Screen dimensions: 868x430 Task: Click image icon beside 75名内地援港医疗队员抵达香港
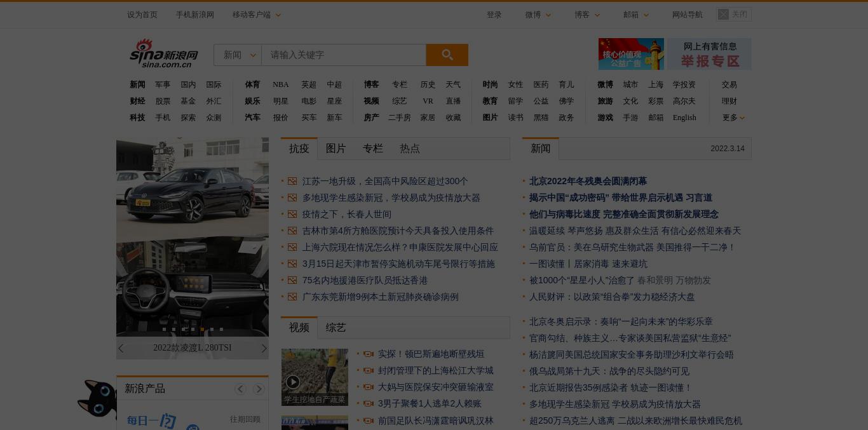(x=292, y=280)
